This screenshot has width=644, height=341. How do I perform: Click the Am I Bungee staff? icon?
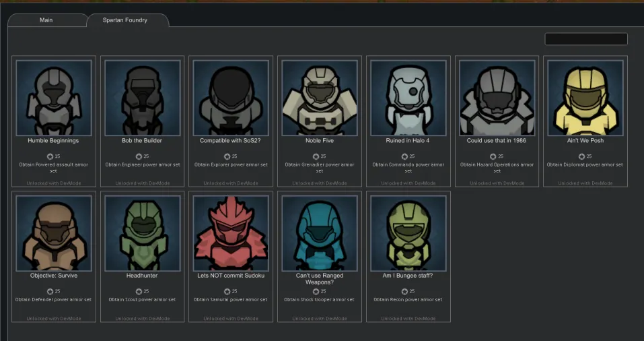point(408,233)
